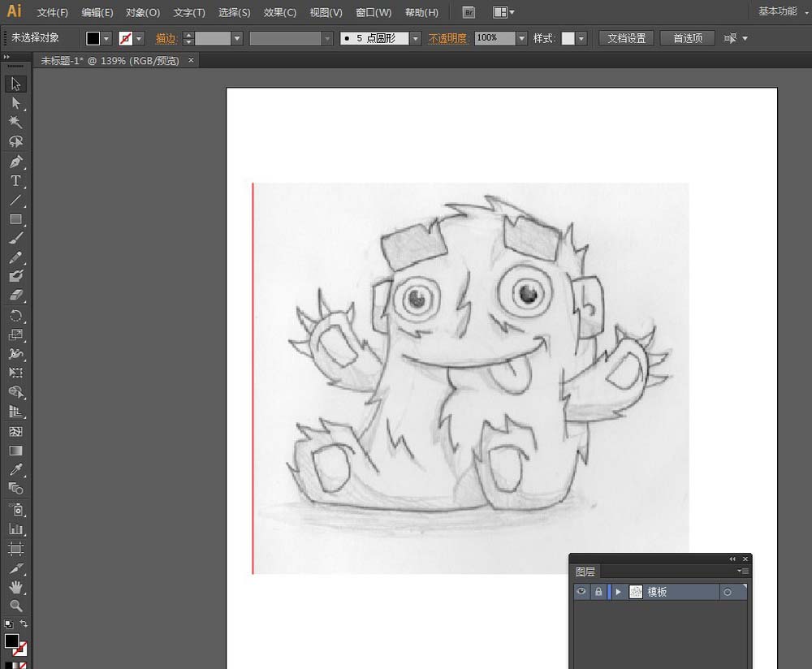Hide the 模板 layer visibility eye
This screenshot has width=812, height=669.
581,591
